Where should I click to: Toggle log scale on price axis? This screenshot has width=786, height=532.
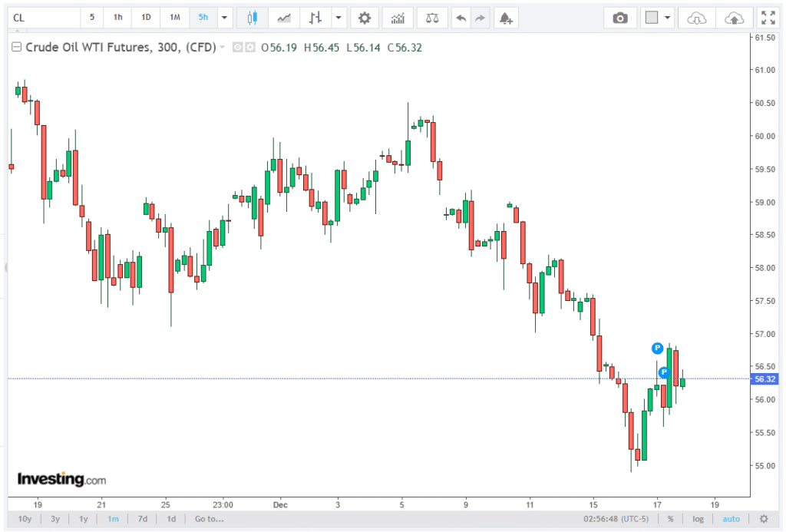point(698,519)
